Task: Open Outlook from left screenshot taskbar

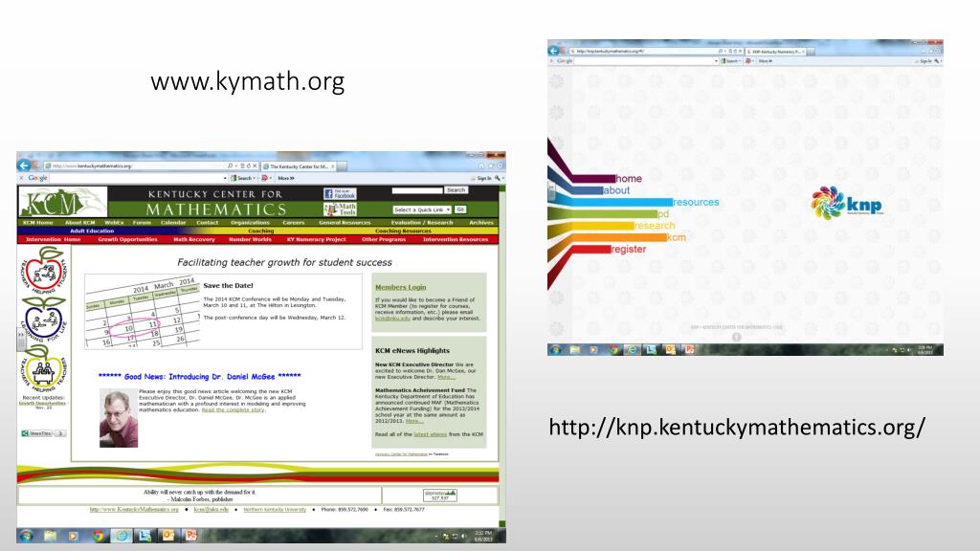Action: point(168,536)
